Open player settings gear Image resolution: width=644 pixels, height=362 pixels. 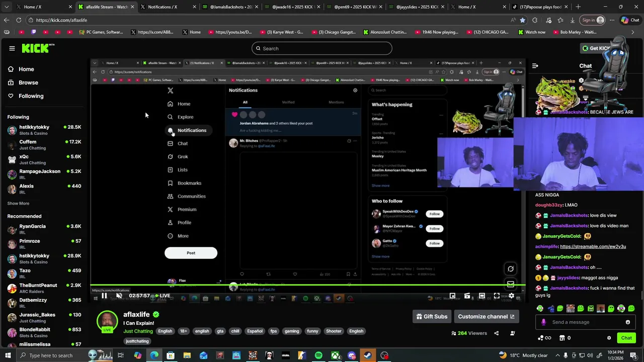coord(512,296)
